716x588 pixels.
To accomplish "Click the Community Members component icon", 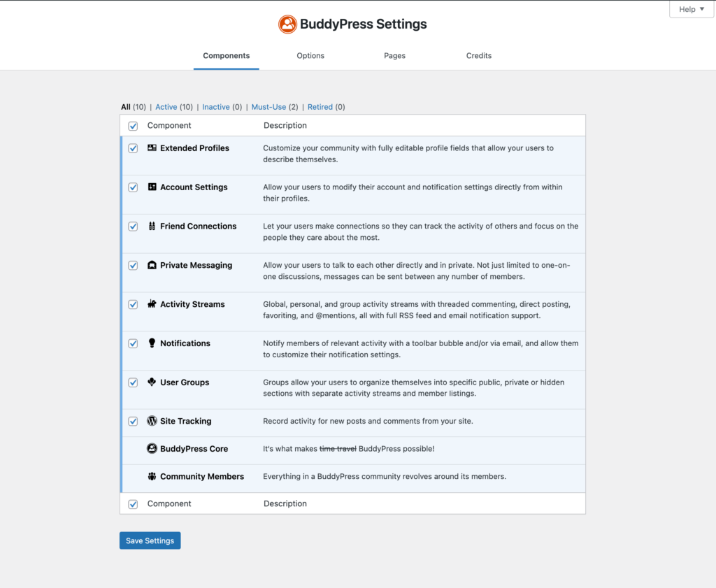I will tap(152, 476).
